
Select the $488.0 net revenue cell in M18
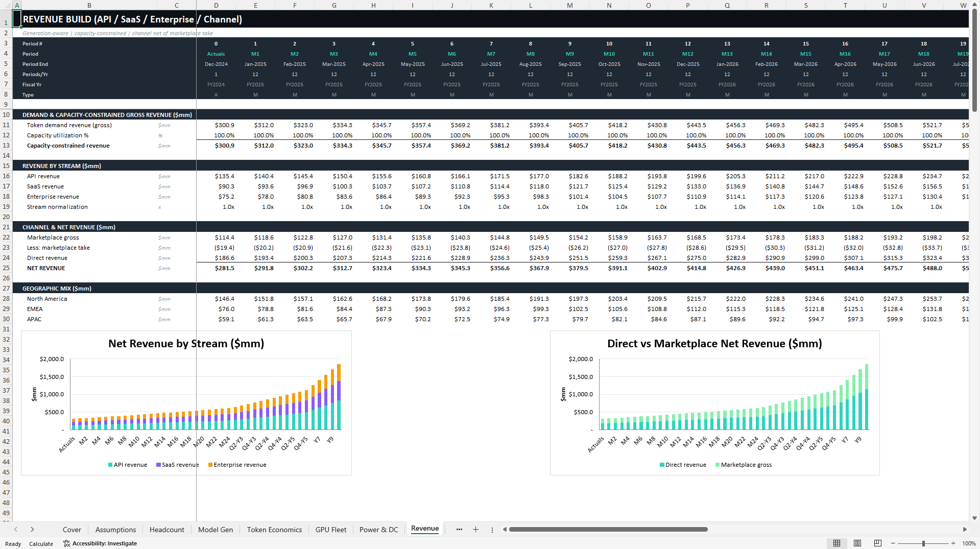[x=924, y=268]
